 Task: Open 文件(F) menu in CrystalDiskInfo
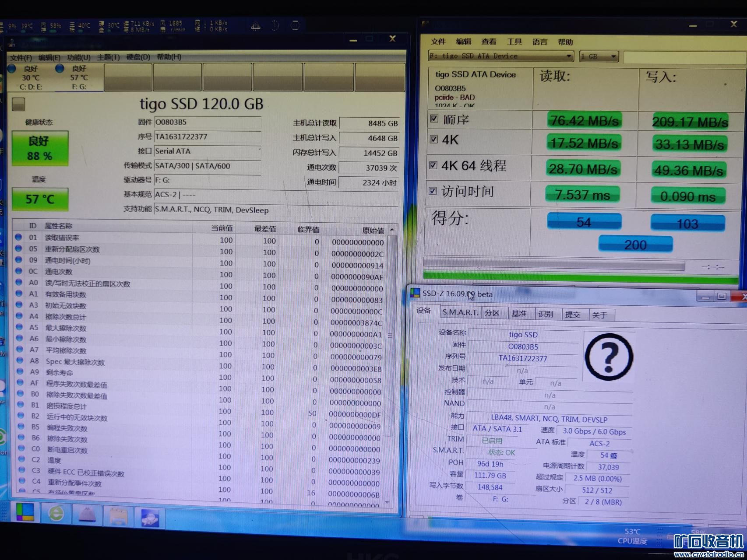[21, 57]
